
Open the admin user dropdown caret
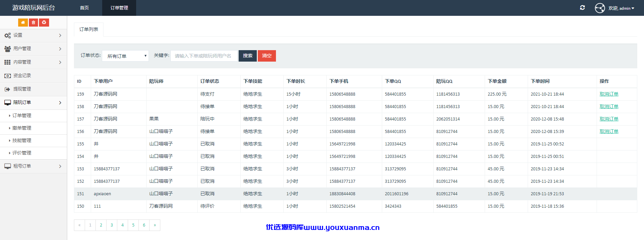pos(633,8)
